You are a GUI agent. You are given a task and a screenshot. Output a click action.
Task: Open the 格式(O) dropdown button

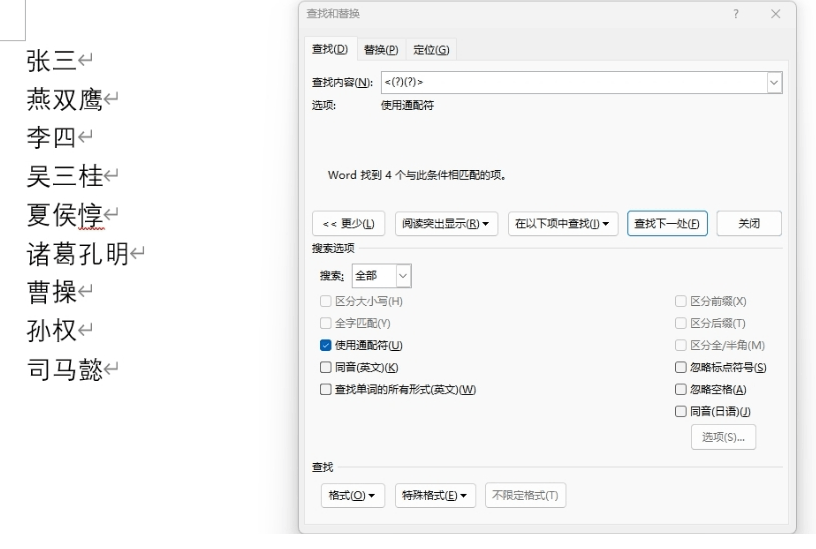[x=352, y=495]
